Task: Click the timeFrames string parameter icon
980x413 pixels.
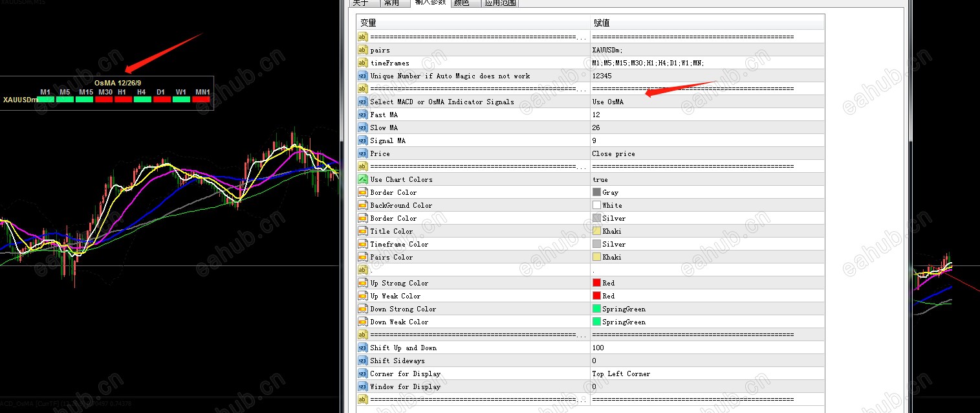Action: click(362, 63)
